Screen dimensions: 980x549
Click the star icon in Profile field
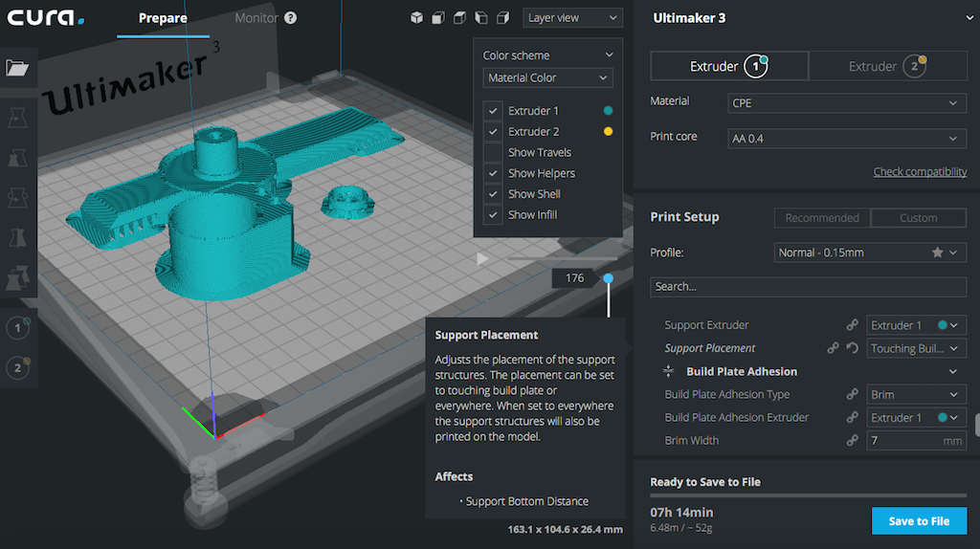(x=938, y=253)
